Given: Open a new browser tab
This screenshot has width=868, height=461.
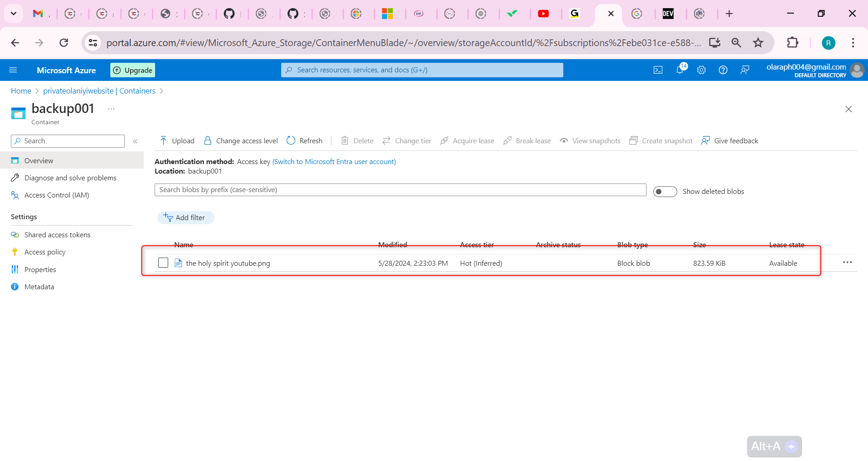Looking at the screenshot, I should (x=729, y=14).
